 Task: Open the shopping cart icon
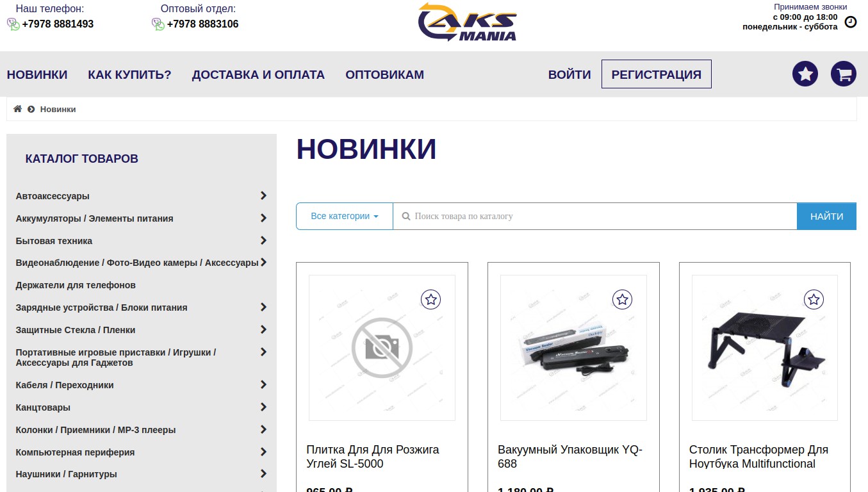point(844,74)
